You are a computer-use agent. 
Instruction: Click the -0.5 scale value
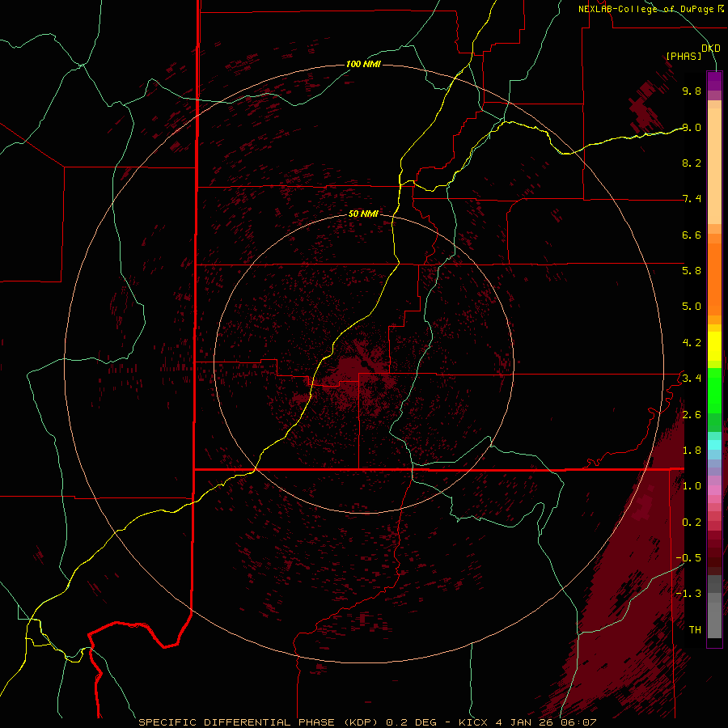688,558
